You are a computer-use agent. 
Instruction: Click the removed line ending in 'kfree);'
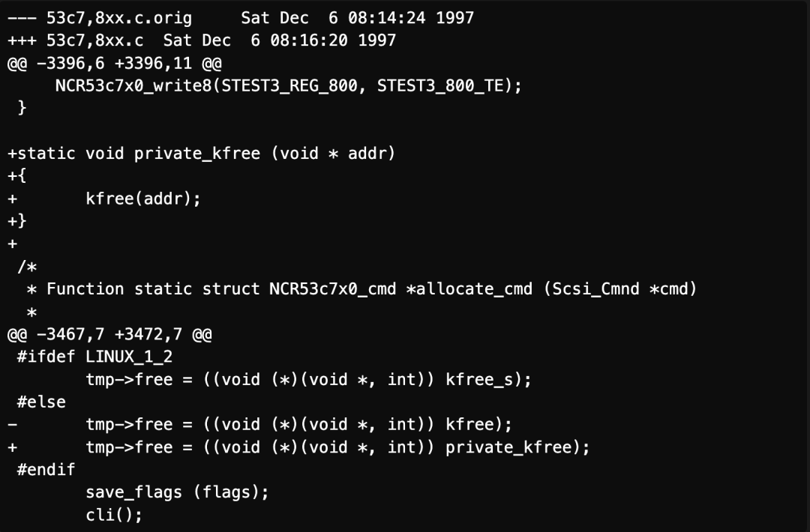[x=259, y=425]
